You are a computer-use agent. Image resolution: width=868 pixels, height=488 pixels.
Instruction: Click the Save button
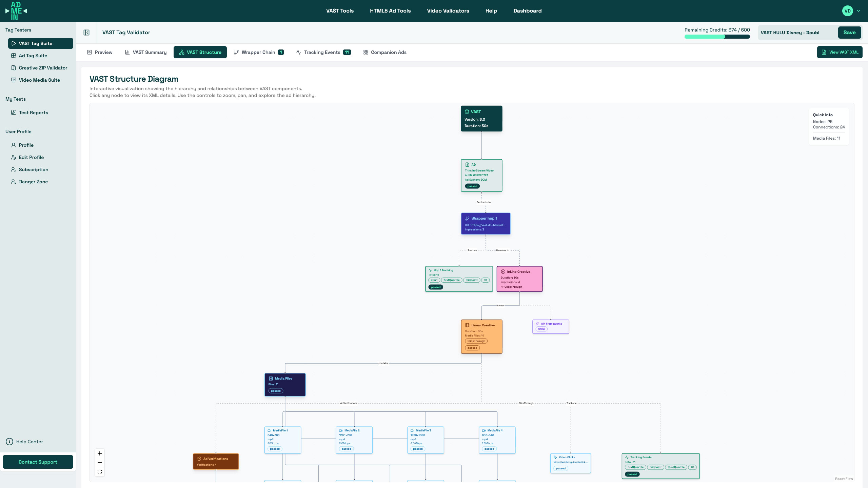coord(849,33)
